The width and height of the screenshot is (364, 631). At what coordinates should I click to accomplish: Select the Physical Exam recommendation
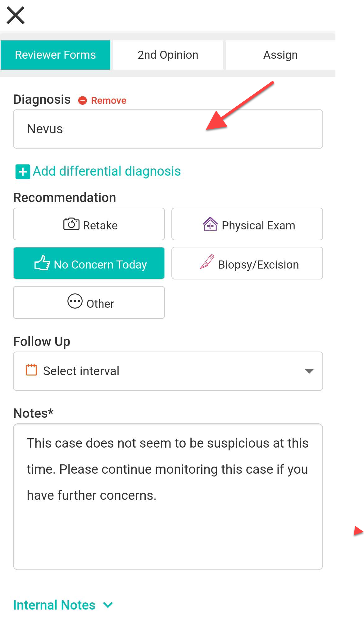[247, 224]
